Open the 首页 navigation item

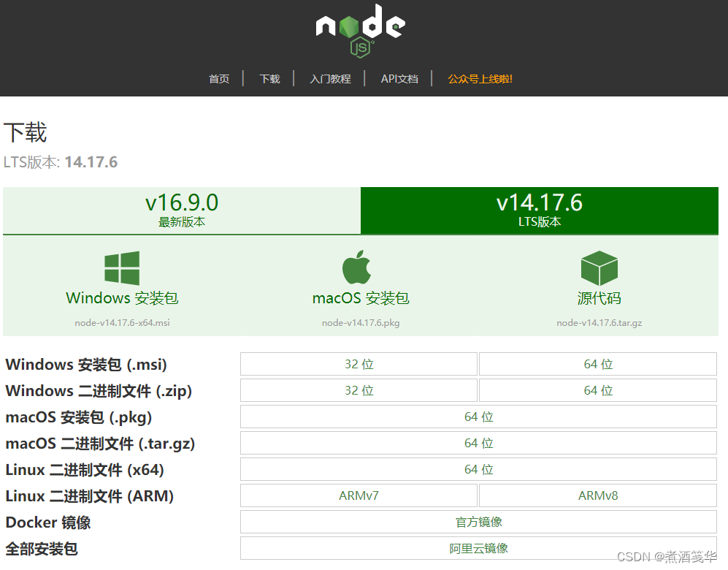click(219, 79)
